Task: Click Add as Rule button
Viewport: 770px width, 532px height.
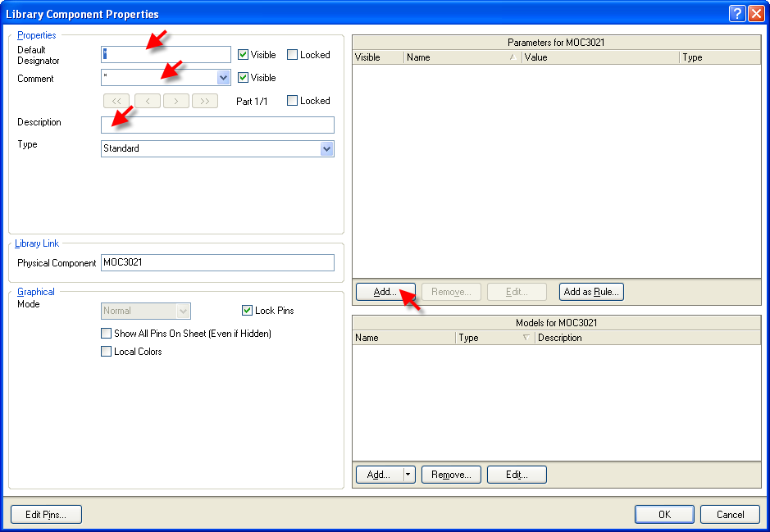Action: point(591,292)
